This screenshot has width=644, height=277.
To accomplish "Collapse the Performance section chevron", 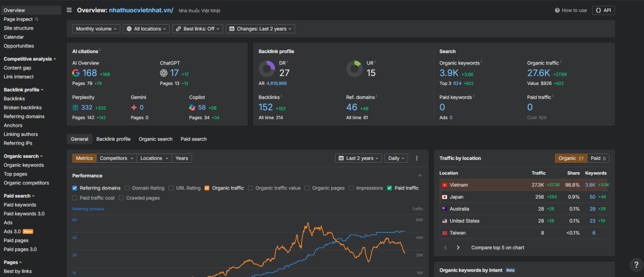I will (420, 176).
